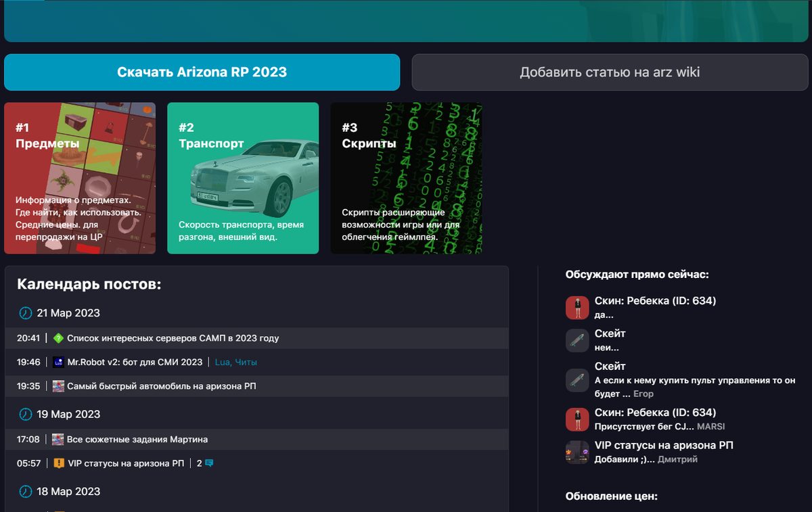This screenshot has width=812, height=512.
Task: Click comment author name 'Егор'
Action: [x=644, y=393]
